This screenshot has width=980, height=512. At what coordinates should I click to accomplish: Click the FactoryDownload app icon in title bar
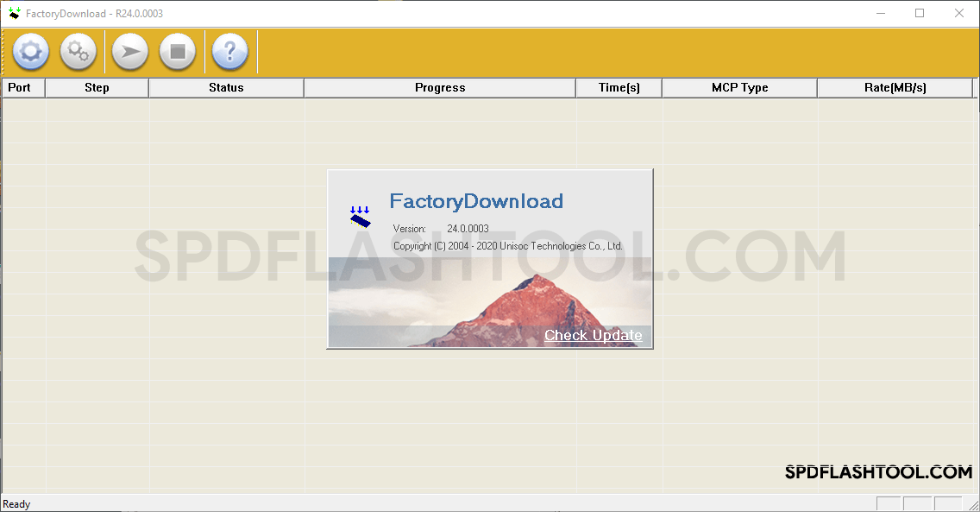point(14,13)
